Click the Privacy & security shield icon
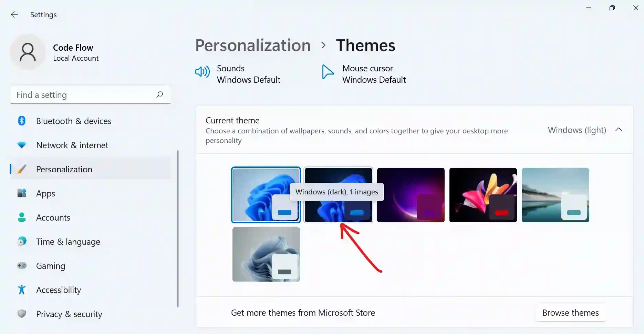 22,314
